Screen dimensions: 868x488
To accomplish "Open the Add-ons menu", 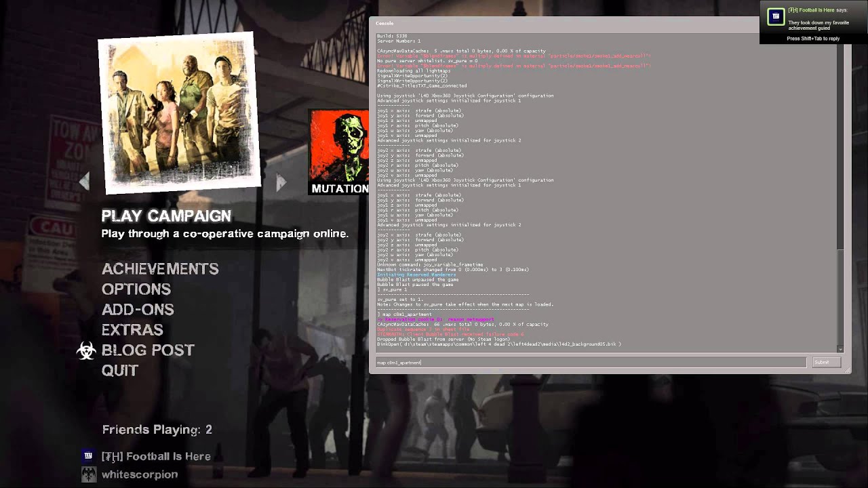I will [x=138, y=310].
